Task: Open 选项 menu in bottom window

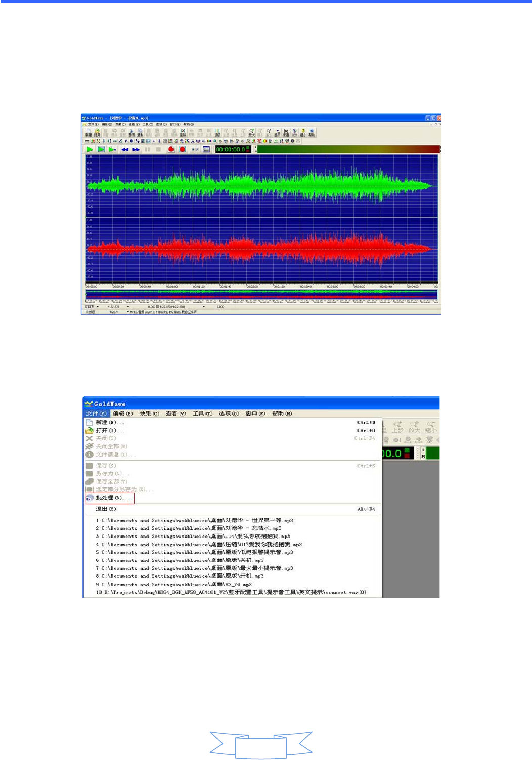Action: 229,414
